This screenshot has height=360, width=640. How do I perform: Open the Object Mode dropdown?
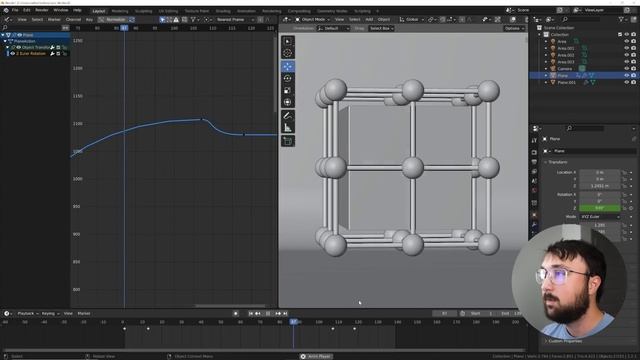(x=313, y=20)
